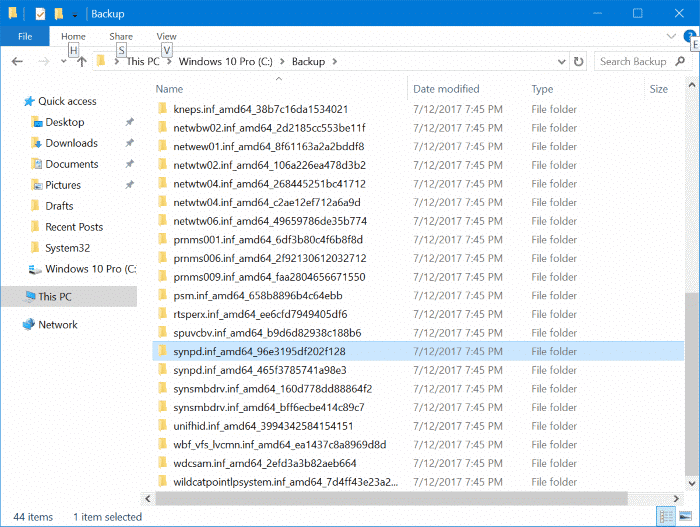Open Desktop in Quick access

[64, 122]
